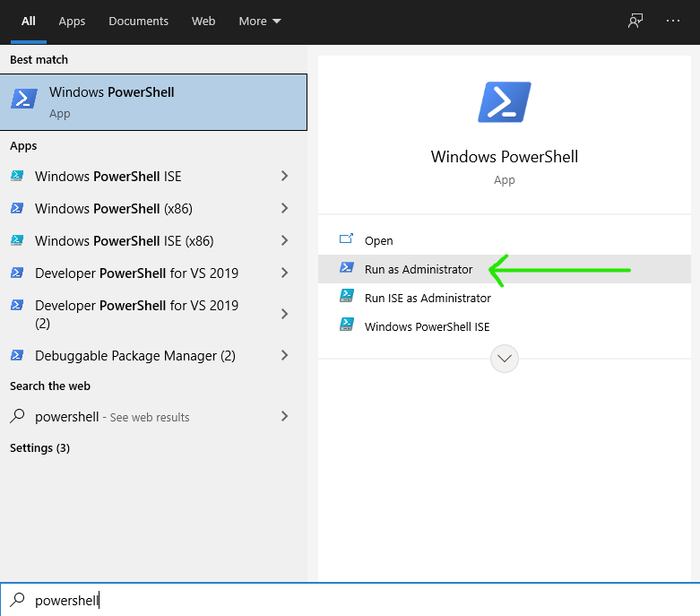Image resolution: width=700 pixels, height=616 pixels.
Task: Switch to the All tab
Action: (x=29, y=21)
